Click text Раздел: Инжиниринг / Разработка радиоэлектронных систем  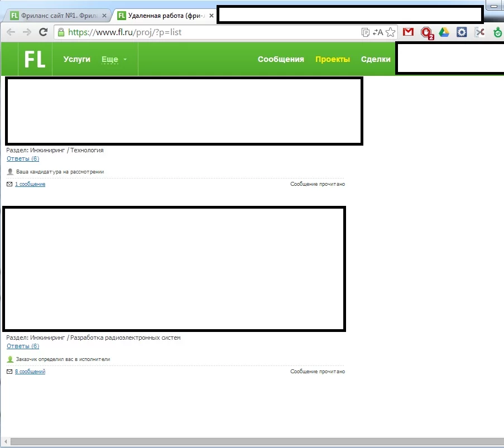[x=94, y=338]
